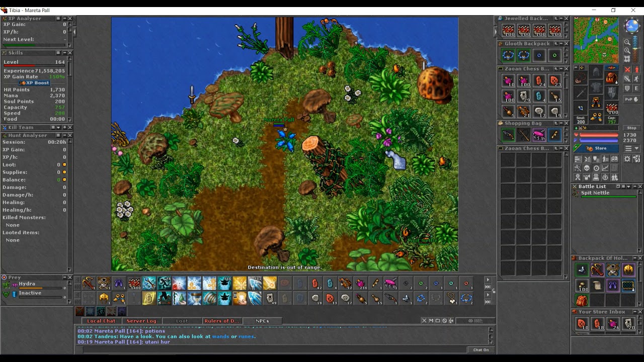Screen dimensions: 644x362
Task: Open the Server Log tab
Action: tap(141, 321)
